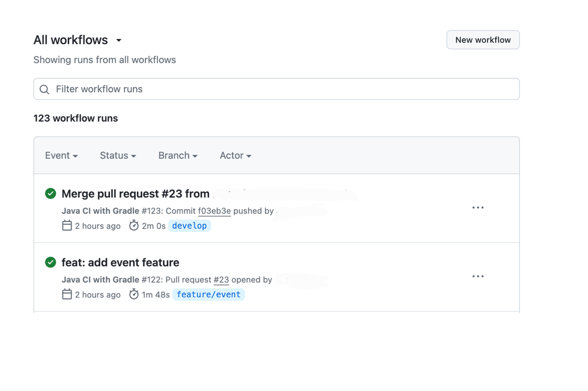Click the green success icon for Merge pull request
Screen dimensions: 588x391
51,194
